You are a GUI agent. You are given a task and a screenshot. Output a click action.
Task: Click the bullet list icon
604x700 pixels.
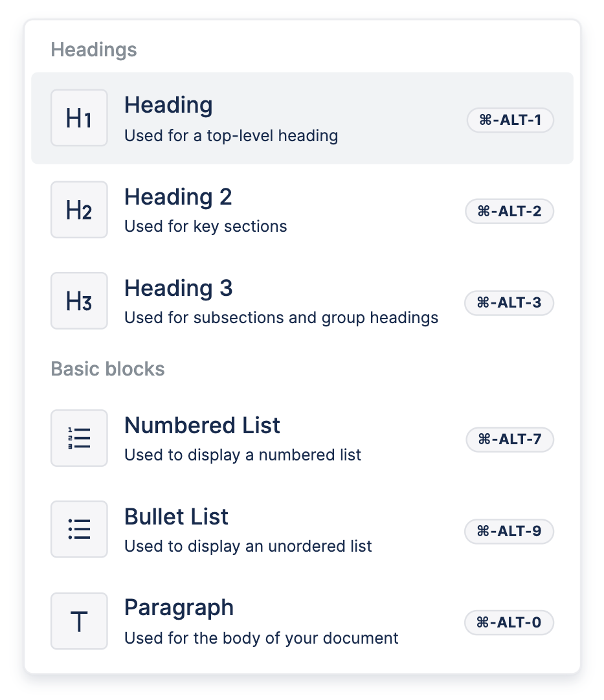[79, 529]
